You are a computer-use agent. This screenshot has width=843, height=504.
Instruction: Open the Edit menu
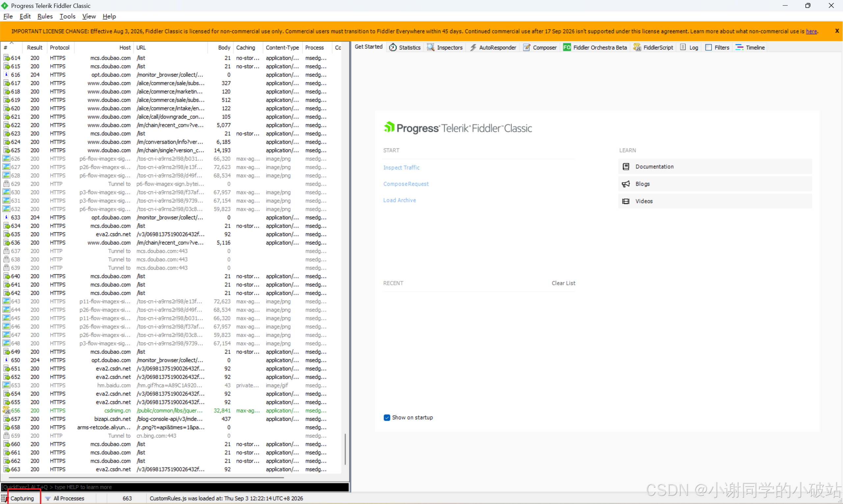25,16
